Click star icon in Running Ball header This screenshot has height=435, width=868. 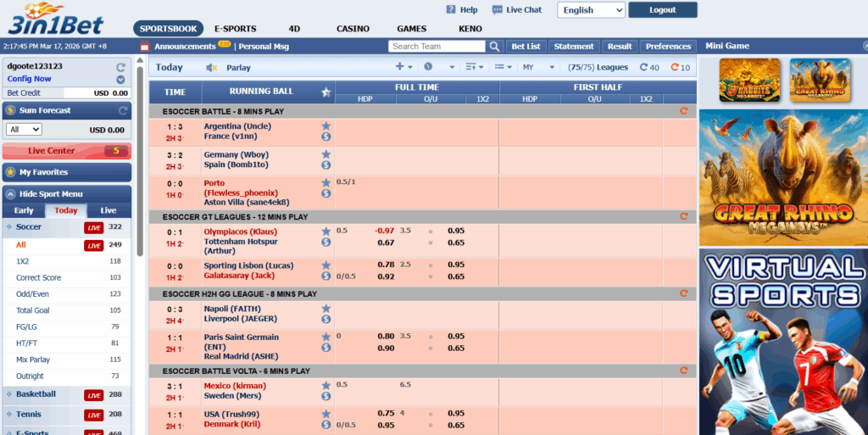[325, 92]
